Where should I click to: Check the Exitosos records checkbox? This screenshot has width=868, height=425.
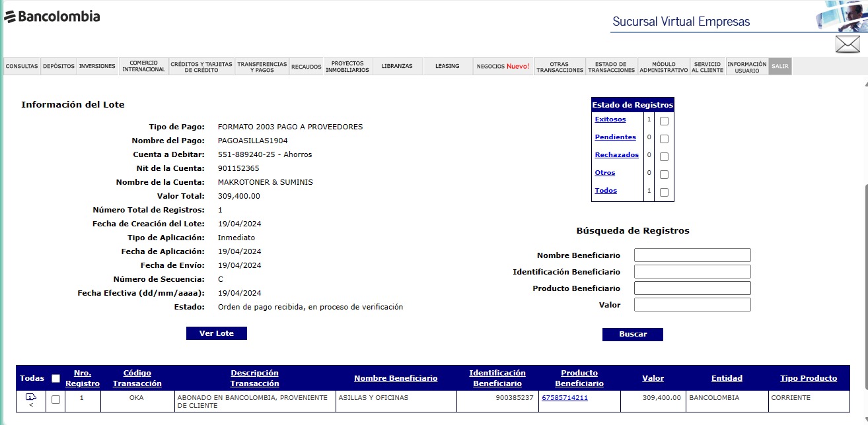[x=664, y=121]
